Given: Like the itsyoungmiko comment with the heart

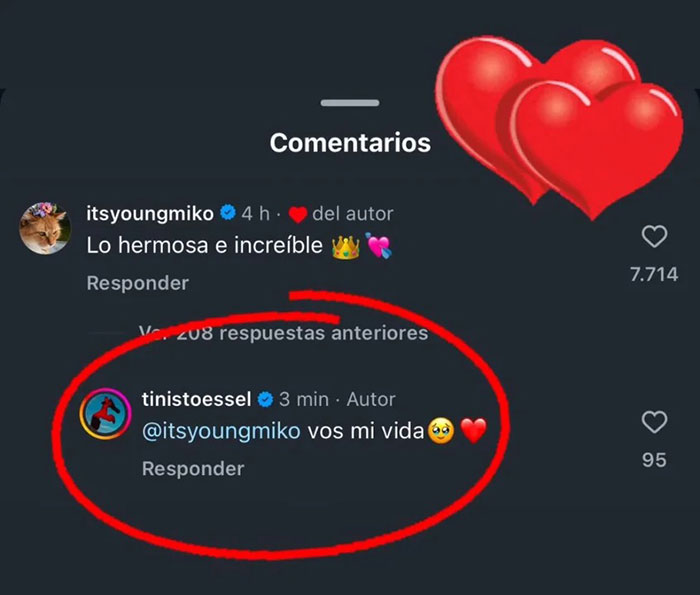Looking at the screenshot, I should pyautogui.click(x=654, y=237).
